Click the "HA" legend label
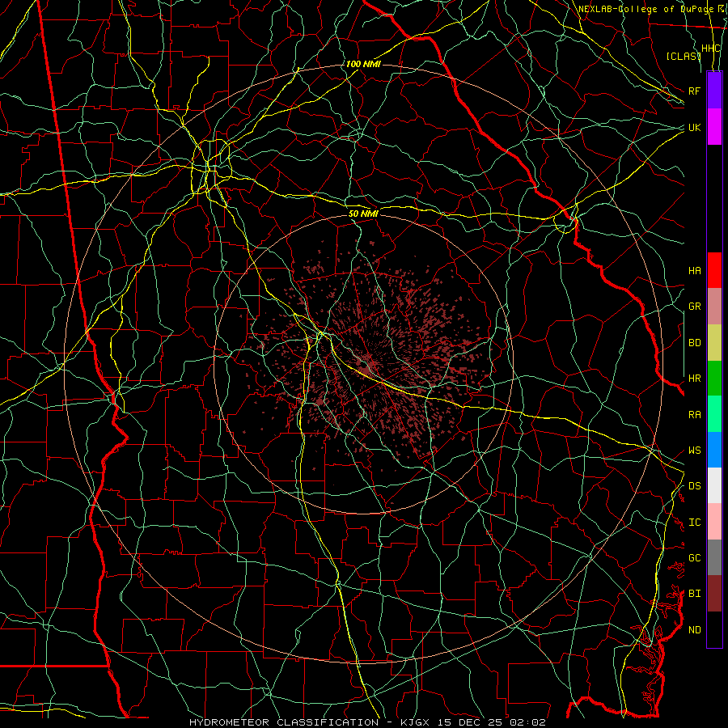This screenshot has width=728, height=728. [694, 270]
